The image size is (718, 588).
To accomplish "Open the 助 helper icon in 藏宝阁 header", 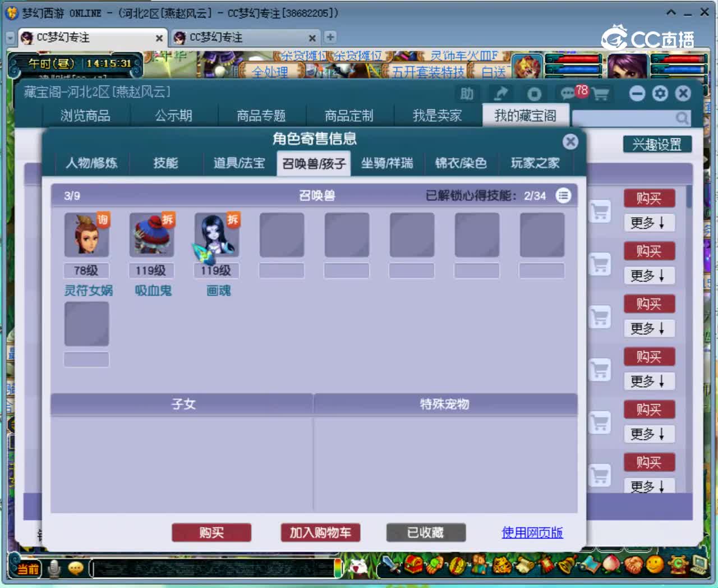I will coord(467,94).
